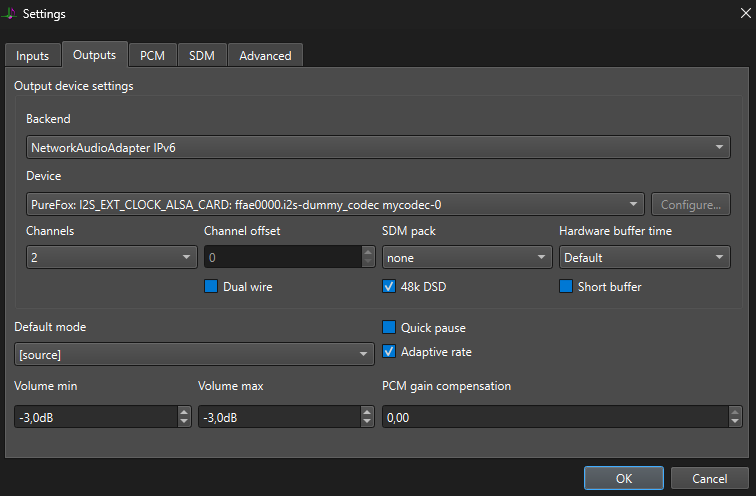Viewport: 756px width, 496px height.
Task: Go to the Advanced tab
Action: (x=265, y=56)
